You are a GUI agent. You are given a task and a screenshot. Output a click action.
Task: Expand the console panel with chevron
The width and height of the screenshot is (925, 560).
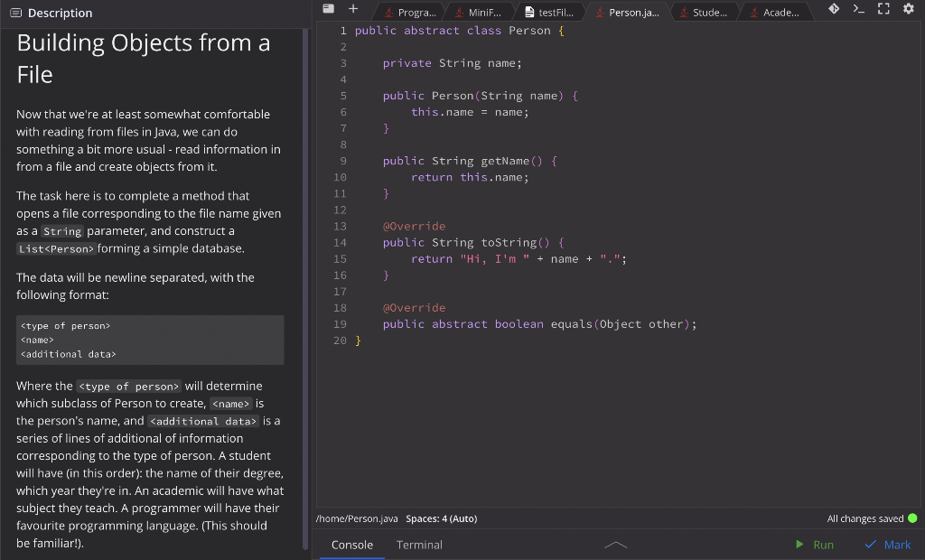pos(616,545)
